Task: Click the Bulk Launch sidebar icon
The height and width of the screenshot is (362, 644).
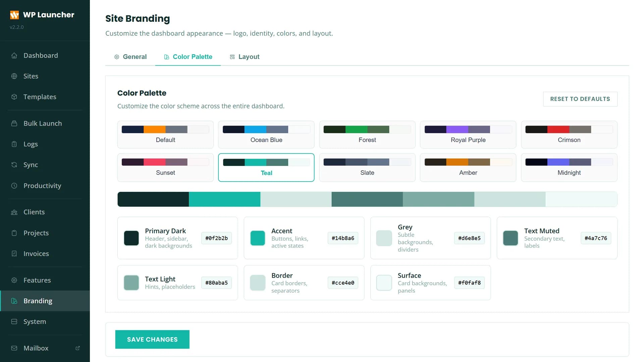Action: pyautogui.click(x=14, y=123)
